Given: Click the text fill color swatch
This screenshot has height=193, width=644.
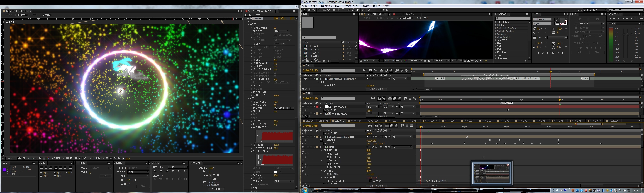Looking at the screenshot, I should click(x=562, y=20).
